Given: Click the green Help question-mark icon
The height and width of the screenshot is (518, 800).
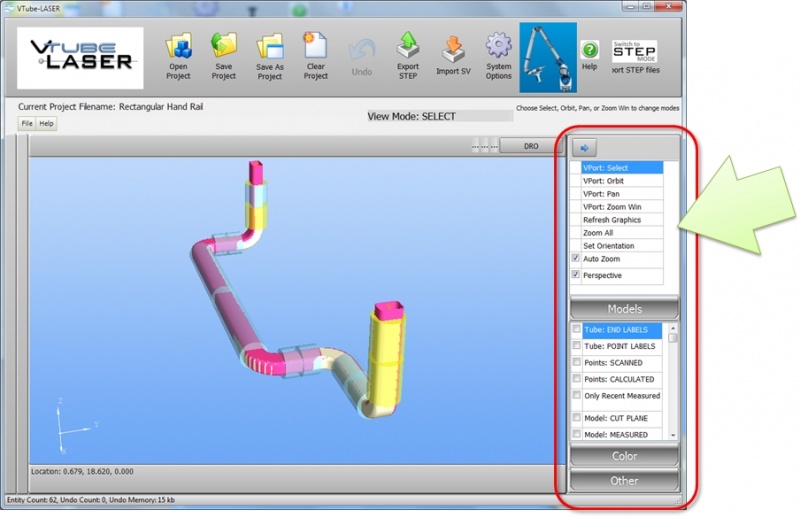Looking at the screenshot, I should pyautogui.click(x=590, y=50).
